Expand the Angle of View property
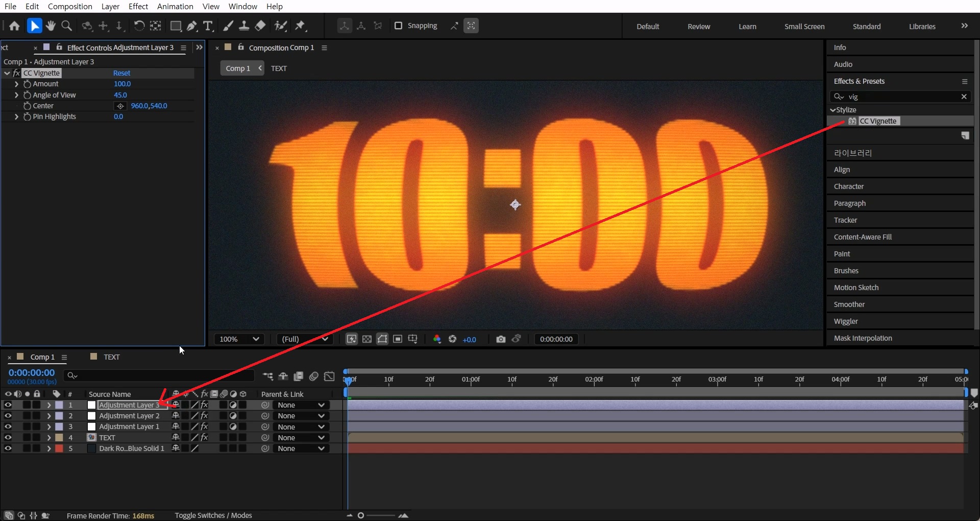Image resolution: width=980 pixels, height=521 pixels. click(16, 95)
